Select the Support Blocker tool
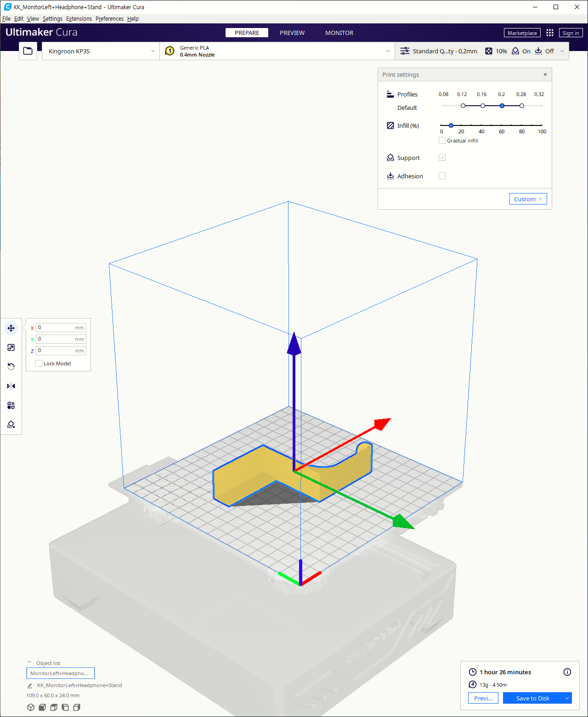The image size is (588, 717). pos(11,425)
